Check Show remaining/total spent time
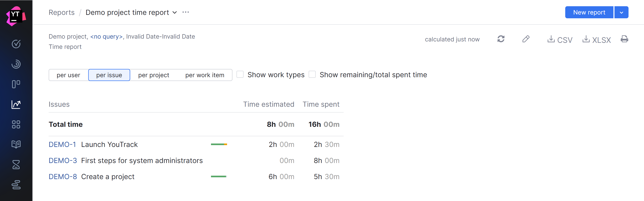 click(x=312, y=75)
